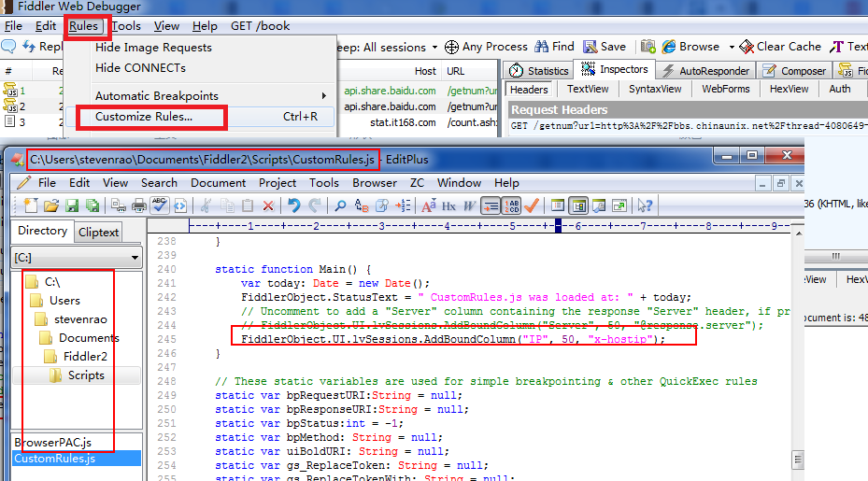The image size is (868, 481).
Task: Click the Fiddler Find binoculars button
Action: click(554, 47)
